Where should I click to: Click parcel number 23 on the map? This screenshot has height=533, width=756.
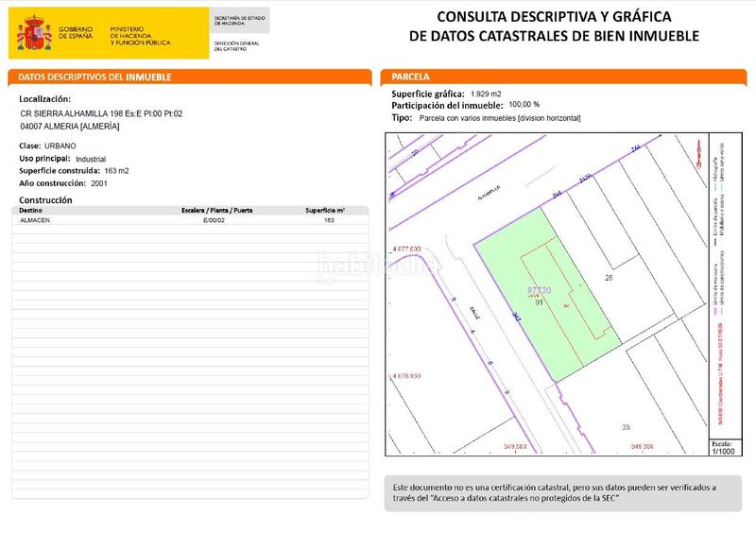click(626, 428)
